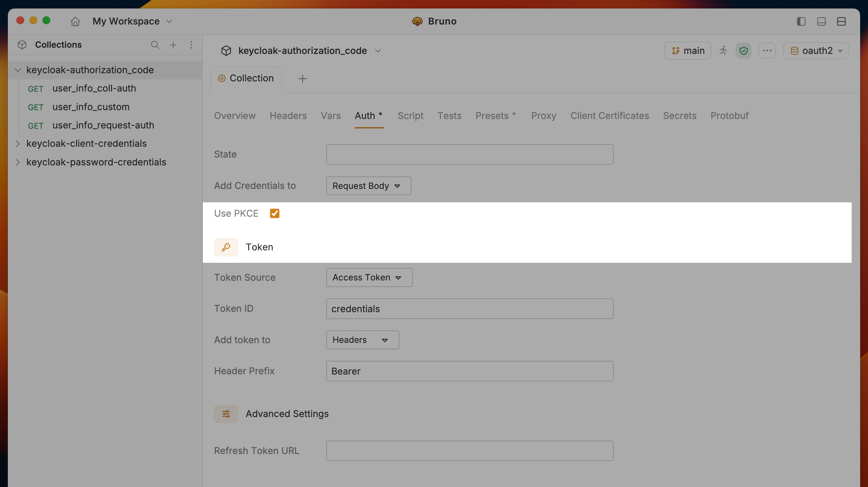Image resolution: width=868 pixels, height=487 pixels.
Task: Click the Header Prefix input field
Action: [470, 371]
